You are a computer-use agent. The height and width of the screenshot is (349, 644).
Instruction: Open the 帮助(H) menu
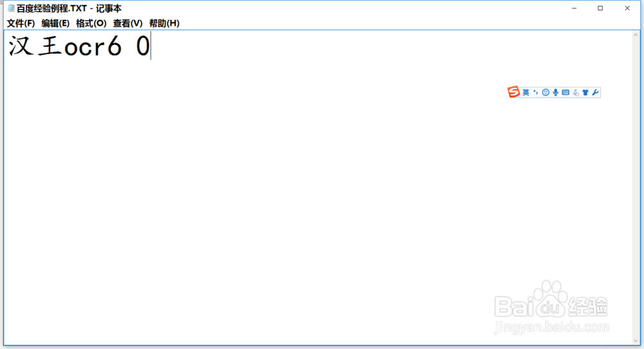[x=164, y=23]
